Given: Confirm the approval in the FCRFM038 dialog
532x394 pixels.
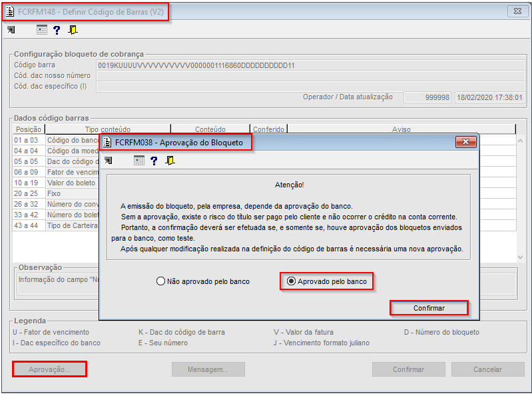Looking at the screenshot, I should [429, 308].
